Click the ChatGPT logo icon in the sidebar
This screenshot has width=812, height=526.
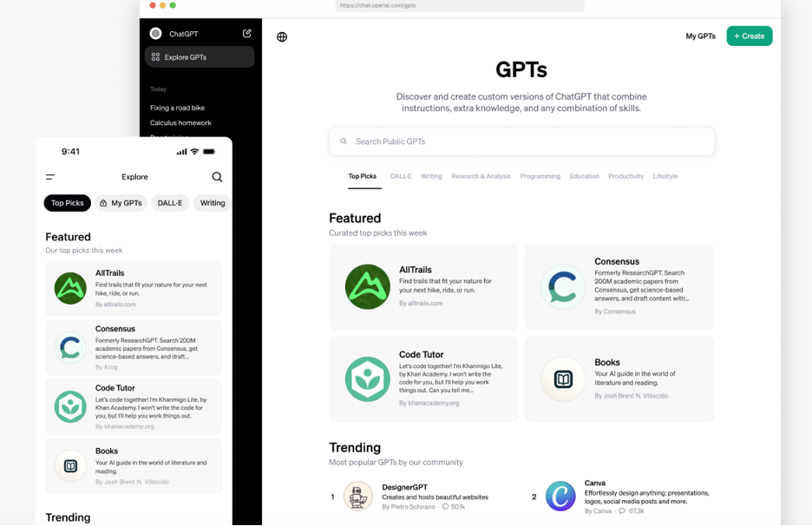pyautogui.click(x=155, y=33)
